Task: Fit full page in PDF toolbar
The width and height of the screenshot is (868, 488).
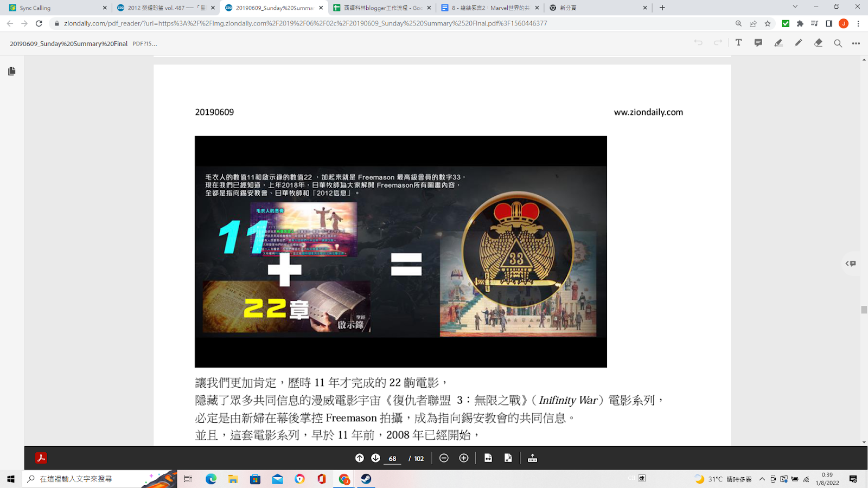Action: (x=508, y=458)
